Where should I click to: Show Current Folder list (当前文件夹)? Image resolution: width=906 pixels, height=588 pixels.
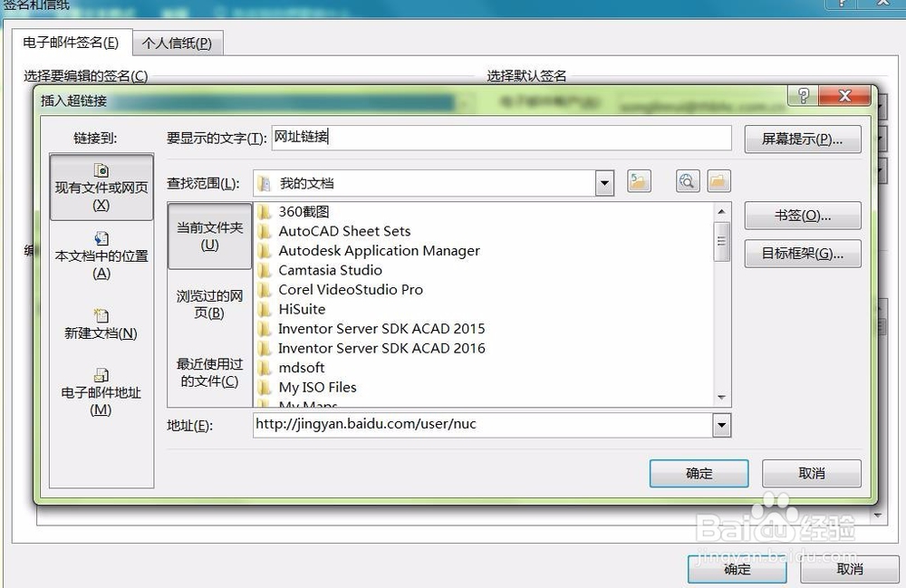(210, 236)
